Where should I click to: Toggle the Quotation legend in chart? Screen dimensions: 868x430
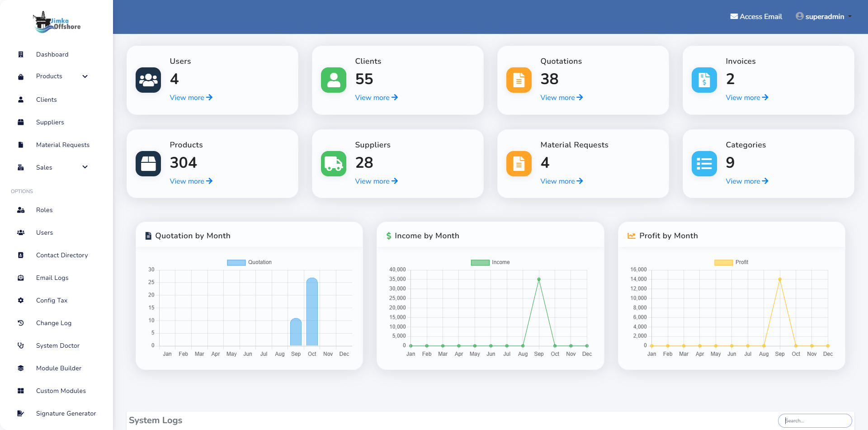pyautogui.click(x=249, y=262)
